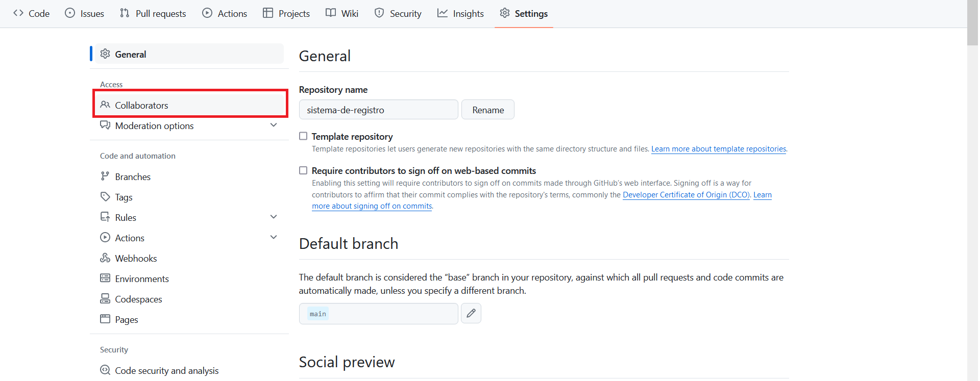
Task: Go to the Issues tab
Action: pos(85,13)
